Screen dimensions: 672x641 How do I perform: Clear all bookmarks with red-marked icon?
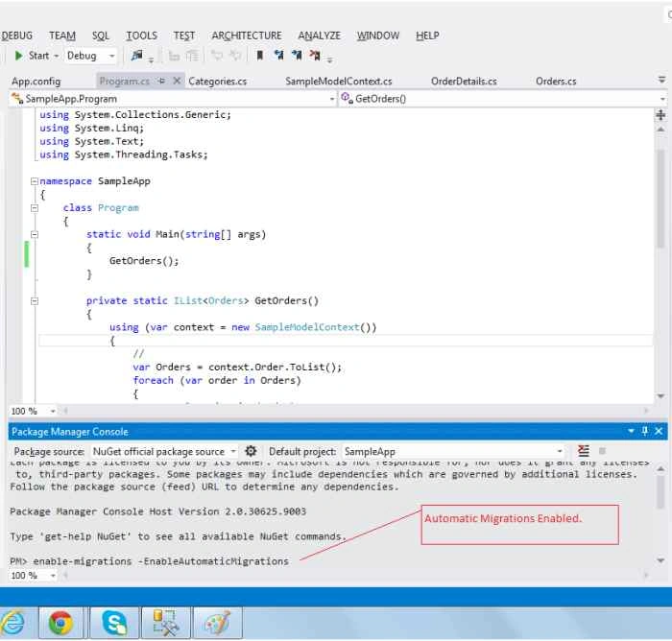(315, 56)
